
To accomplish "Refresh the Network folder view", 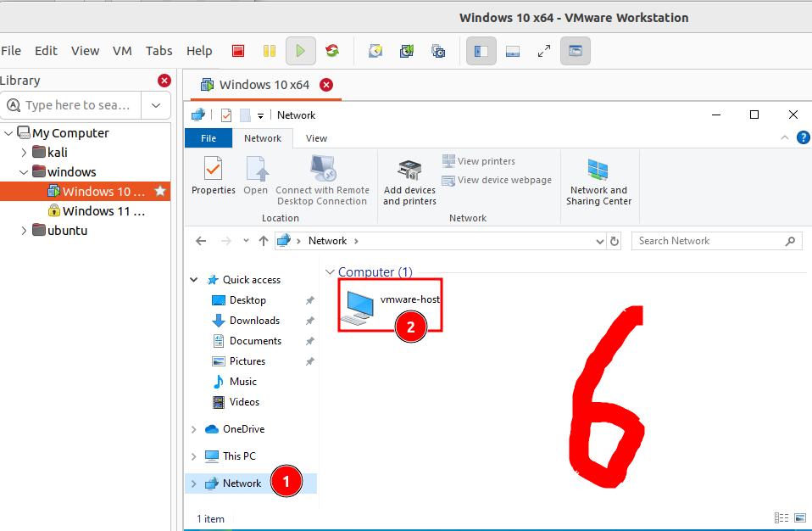I will coord(615,242).
